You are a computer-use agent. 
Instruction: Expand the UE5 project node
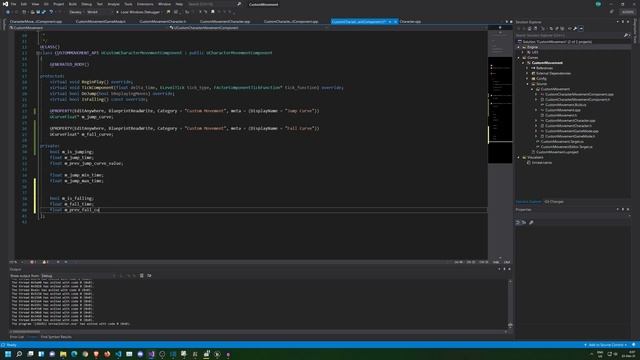point(523,52)
